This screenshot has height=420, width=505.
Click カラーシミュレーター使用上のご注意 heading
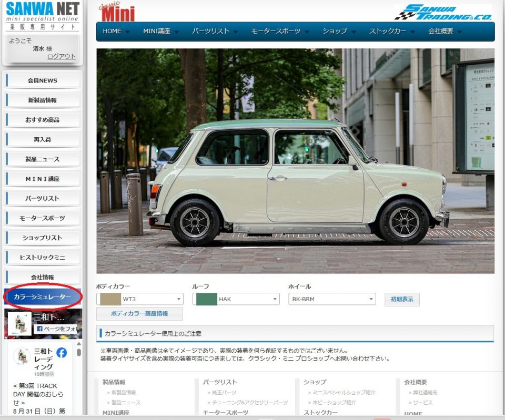click(x=153, y=333)
